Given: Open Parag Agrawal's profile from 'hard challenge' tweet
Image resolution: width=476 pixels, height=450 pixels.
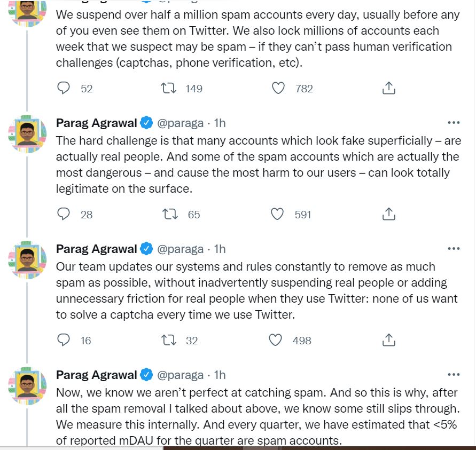Looking at the screenshot, I should point(96,123).
